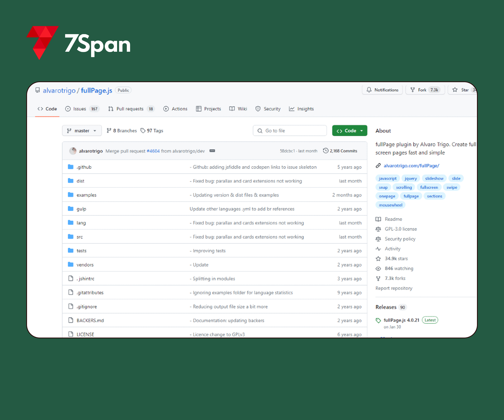
Task: Open pull request #4604 link
Action: (x=153, y=151)
